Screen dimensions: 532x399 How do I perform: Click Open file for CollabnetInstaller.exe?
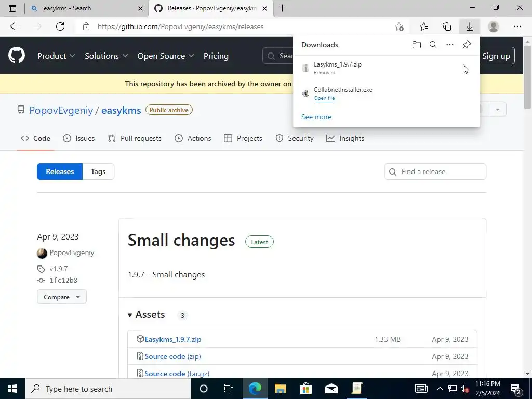(x=324, y=98)
